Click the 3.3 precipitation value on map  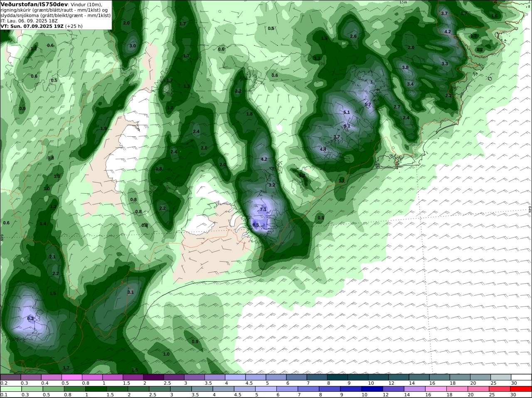[445, 64]
